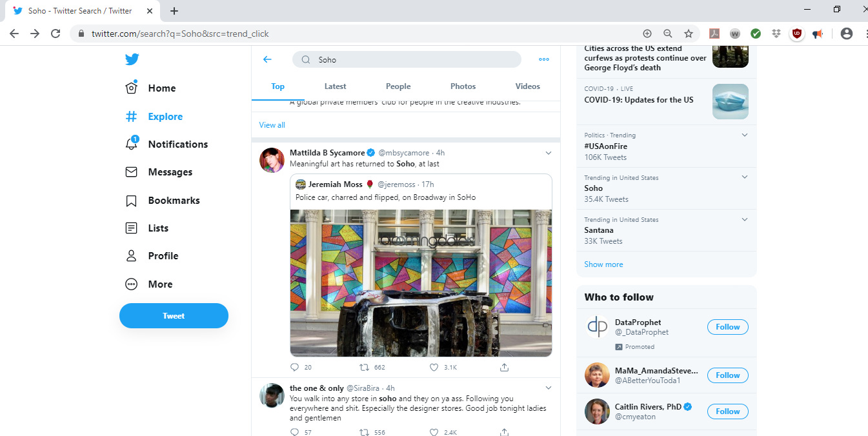The image size is (868, 436).
Task: Expand options for Mattilda's tweet
Action: click(x=549, y=153)
